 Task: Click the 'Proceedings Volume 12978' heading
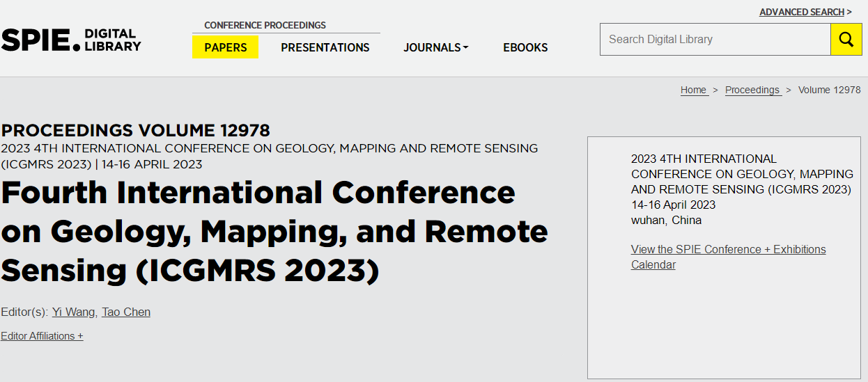(x=136, y=130)
